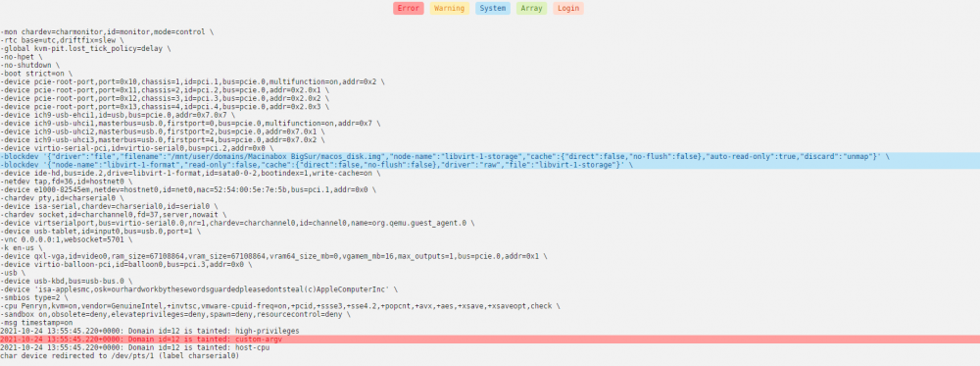Select the ich9-usb-uhci1 device line
The width and height of the screenshot is (980, 366).
[190, 124]
